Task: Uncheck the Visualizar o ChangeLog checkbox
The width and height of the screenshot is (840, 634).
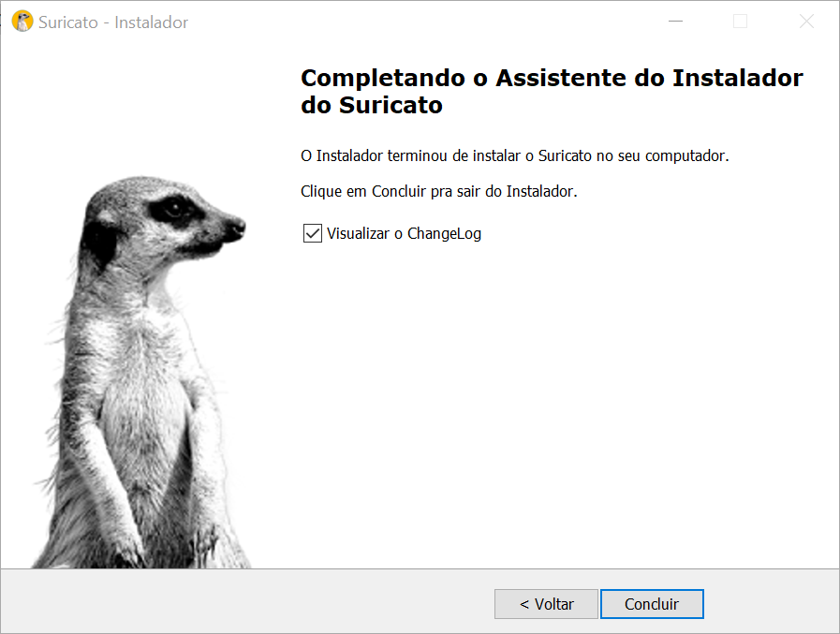Action: tap(313, 234)
